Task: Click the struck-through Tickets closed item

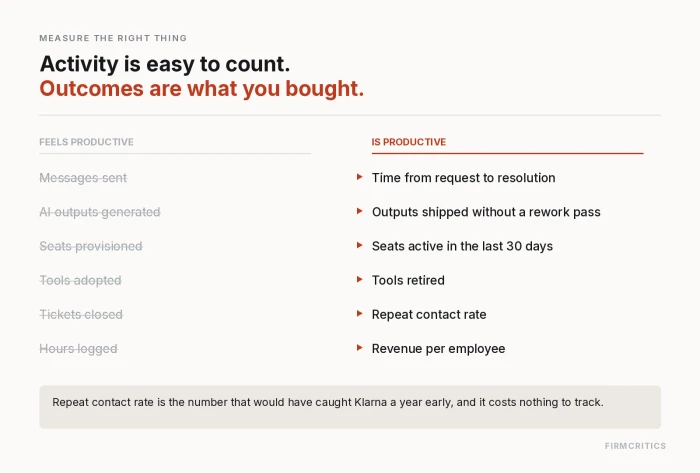Action: pos(81,314)
